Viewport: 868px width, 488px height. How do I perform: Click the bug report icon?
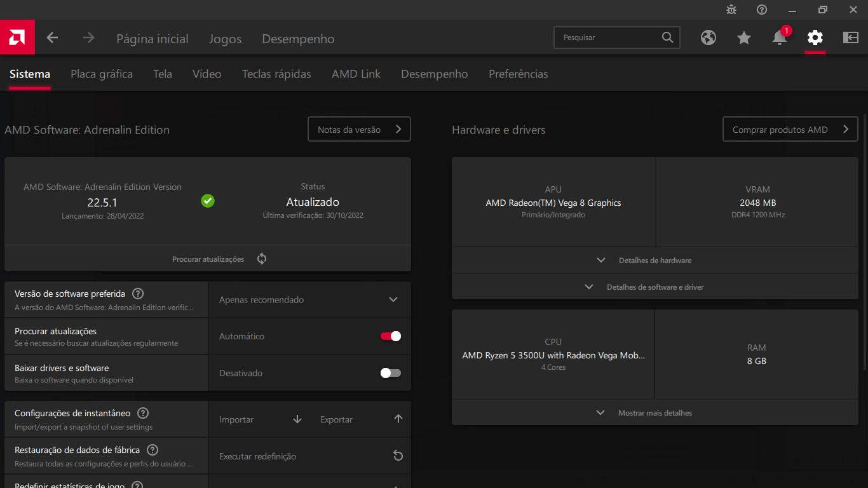click(731, 10)
